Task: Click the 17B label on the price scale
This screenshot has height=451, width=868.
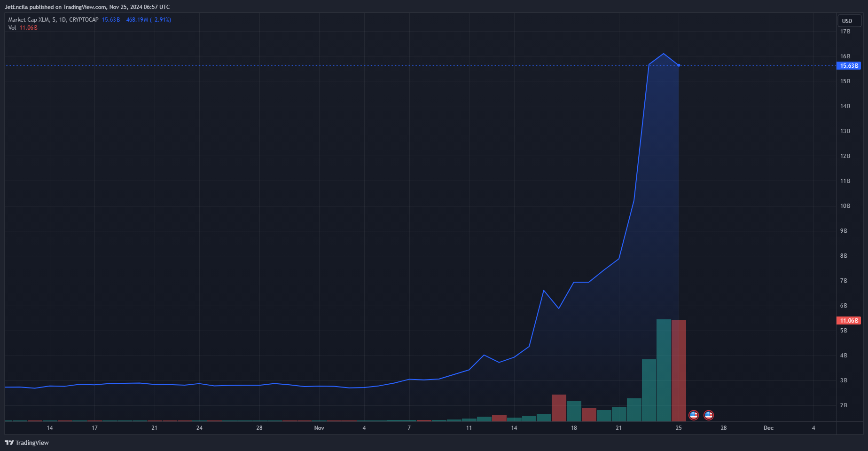Action: pyautogui.click(x=845, y=32)
